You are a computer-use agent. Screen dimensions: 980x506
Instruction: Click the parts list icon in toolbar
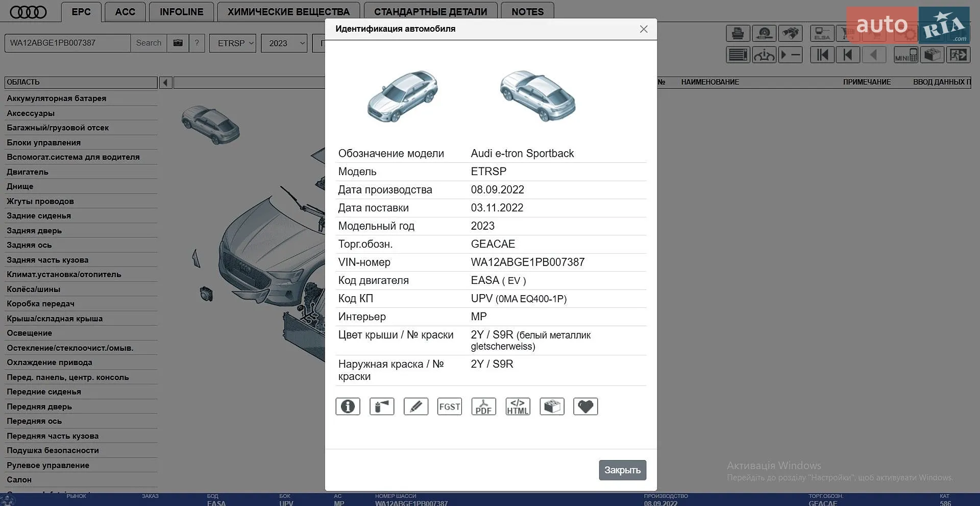[738, 55]
